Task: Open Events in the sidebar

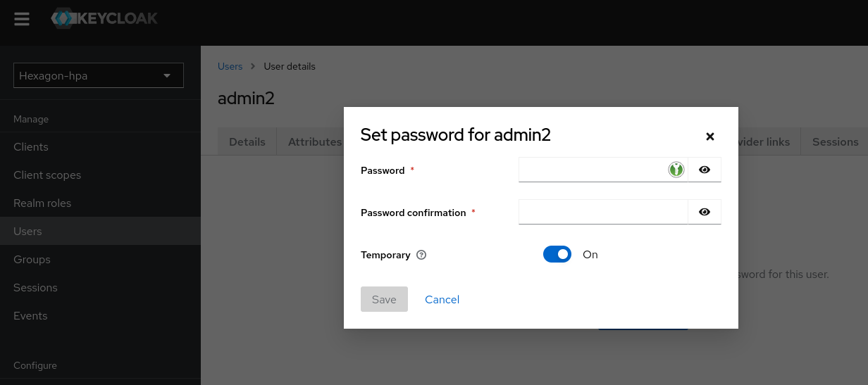Action: pos(100,315)
